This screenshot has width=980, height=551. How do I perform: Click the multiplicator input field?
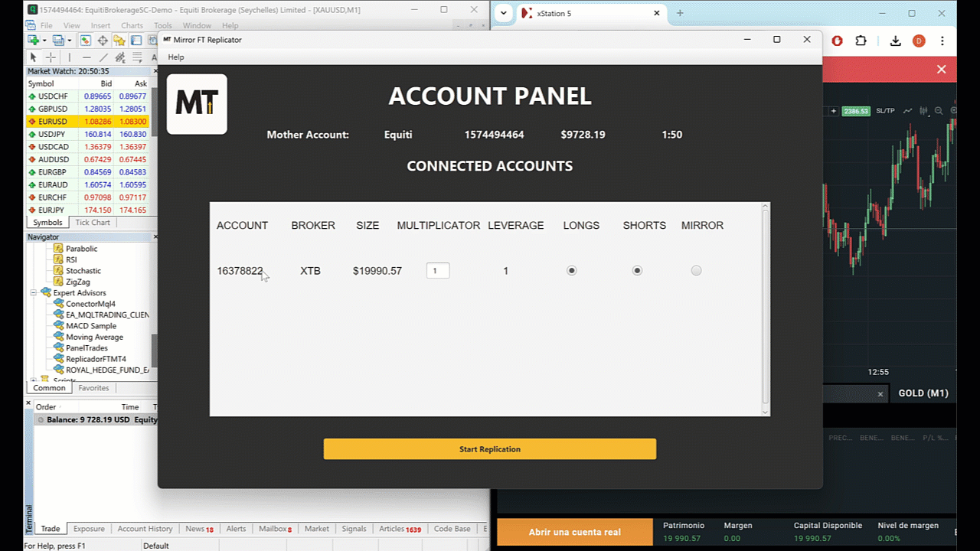coord(438,270)
